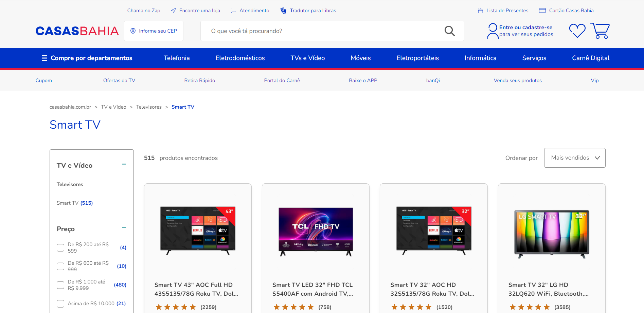644x313 pixels.
Task: Check the R$ 600 até R$ 999 filter
Action: [x=60, y=266]
